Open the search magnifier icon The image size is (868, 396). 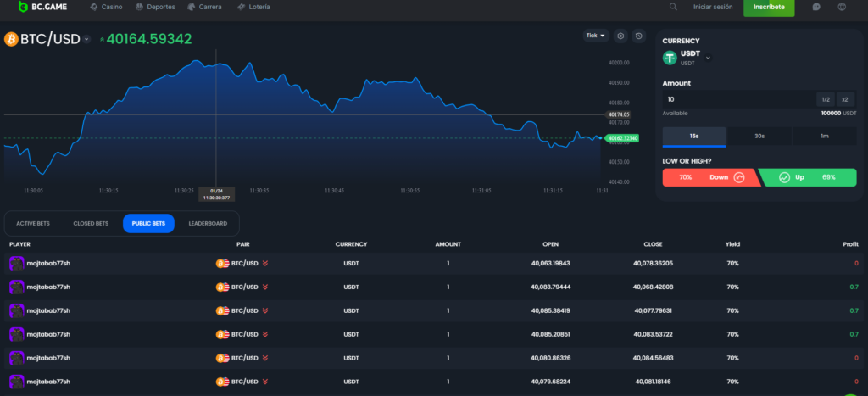[673, 7]
